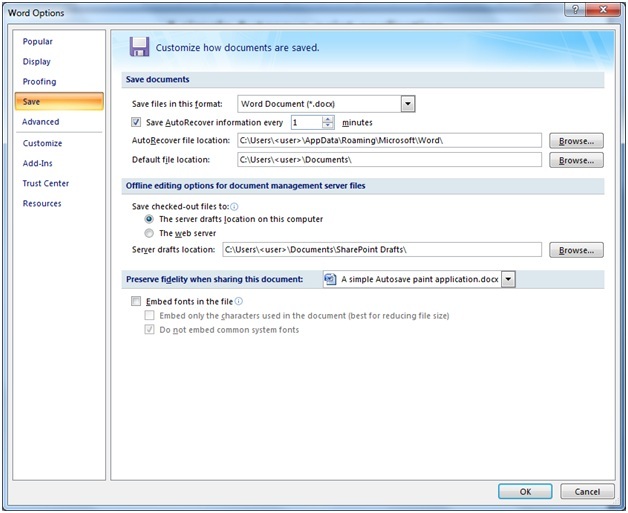Viewport: 628px width, 513px height.
Task: Click Cancel to discard changes
Action: pos(587,491)
